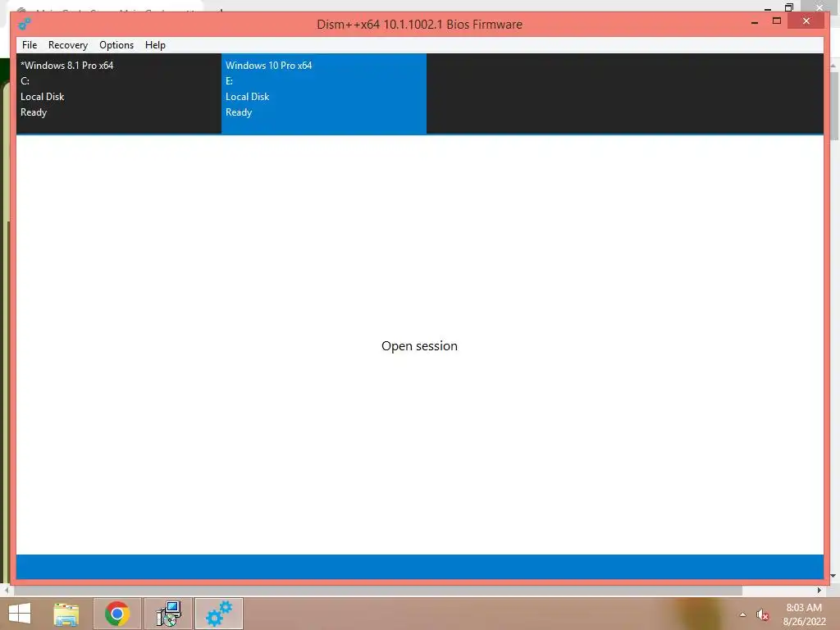Click the muted volume tray icon
Image resolution: width=840 pixels, height=630 pixels.
(x=762, y=614)
